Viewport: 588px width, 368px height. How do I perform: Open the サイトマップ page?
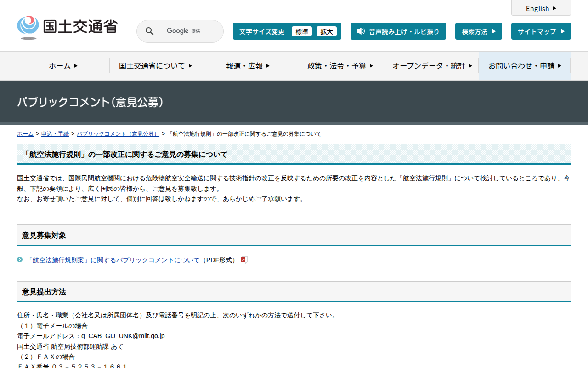[x=541, y=31]
